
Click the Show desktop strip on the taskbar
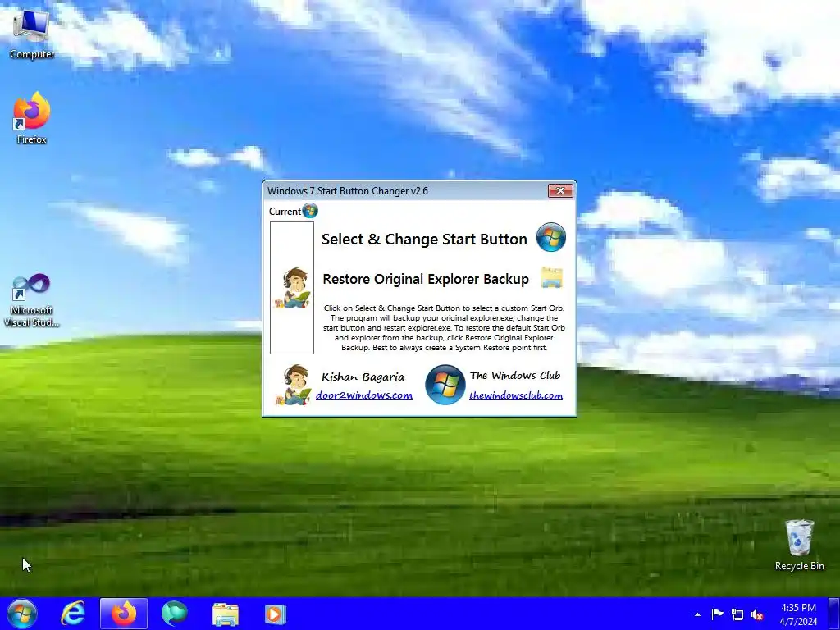coord(834,614)
